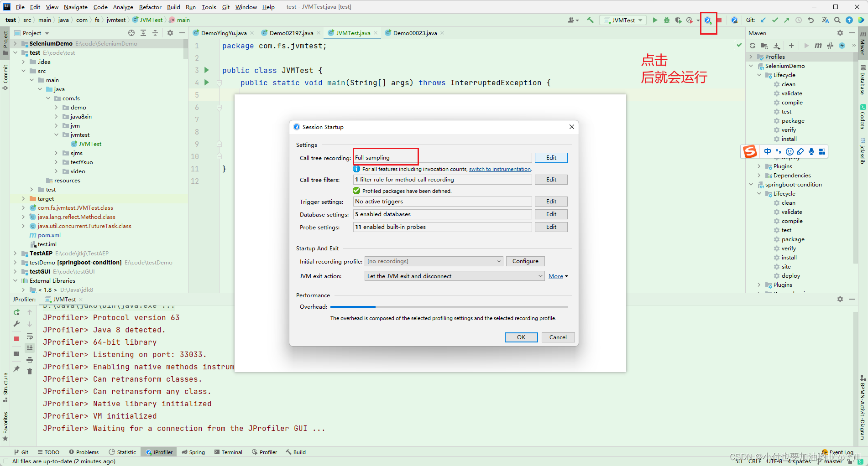
Task: Open Search Everywhere magnifier icon
Action: coord(837,20)
